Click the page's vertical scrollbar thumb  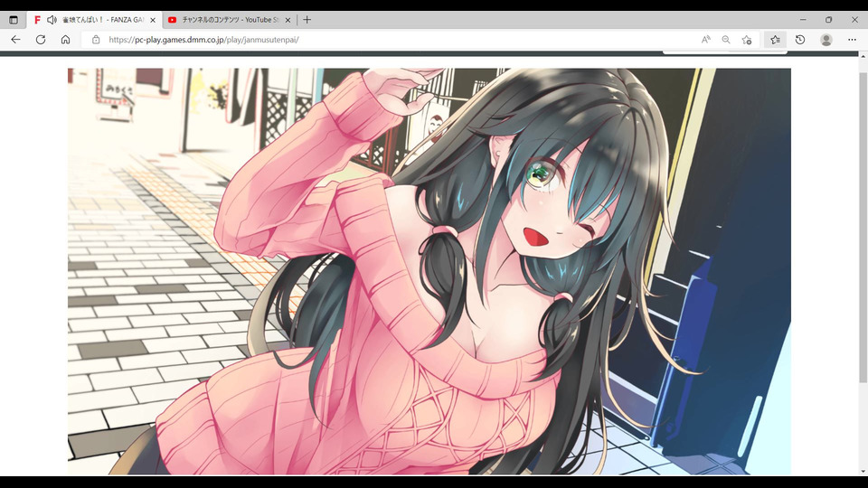click(x=863, y=227)
